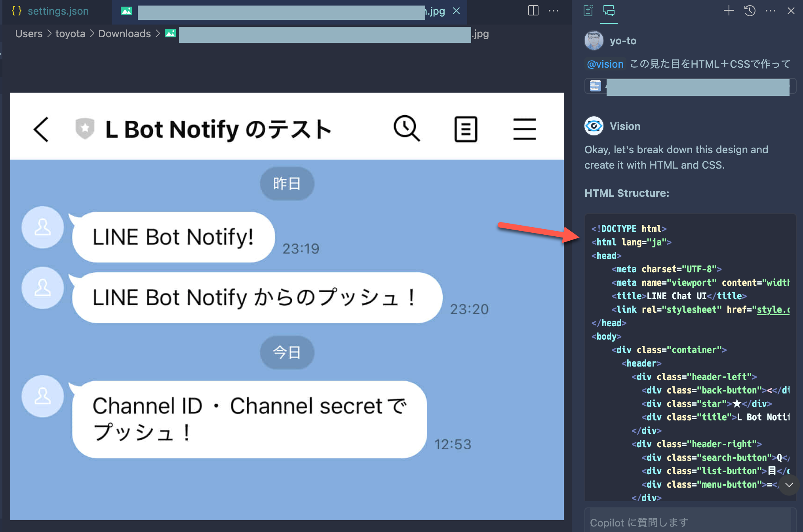Select the Chat panel icon
This screenshot has width=803, height=532.
(609, 11)
